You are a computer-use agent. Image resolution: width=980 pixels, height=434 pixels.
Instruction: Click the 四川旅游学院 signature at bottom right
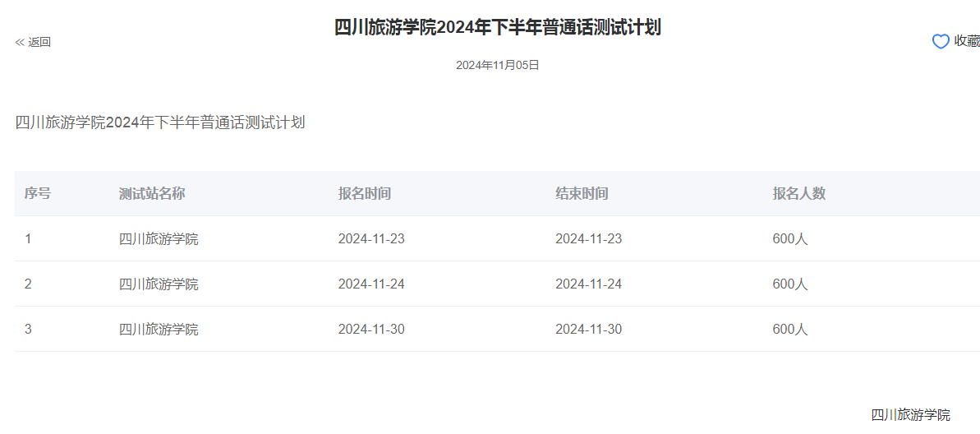[910, 414]
